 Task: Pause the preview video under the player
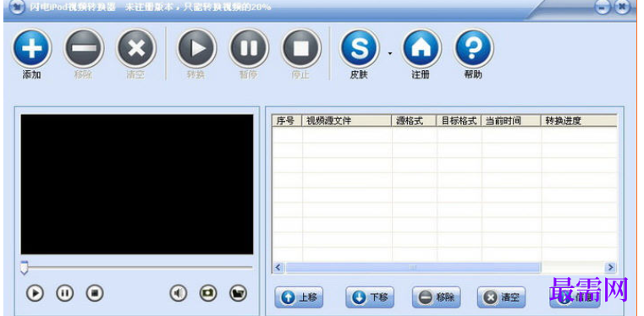tap(64, 293)
